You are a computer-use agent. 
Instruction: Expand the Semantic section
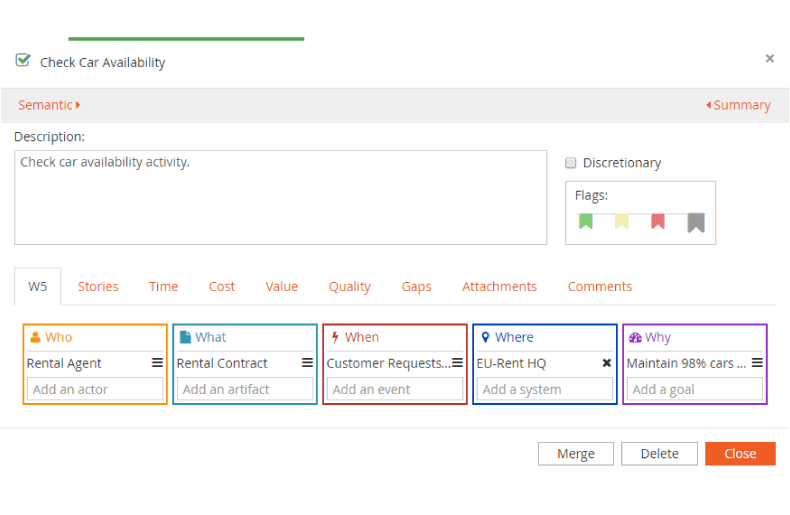(49, 105)
